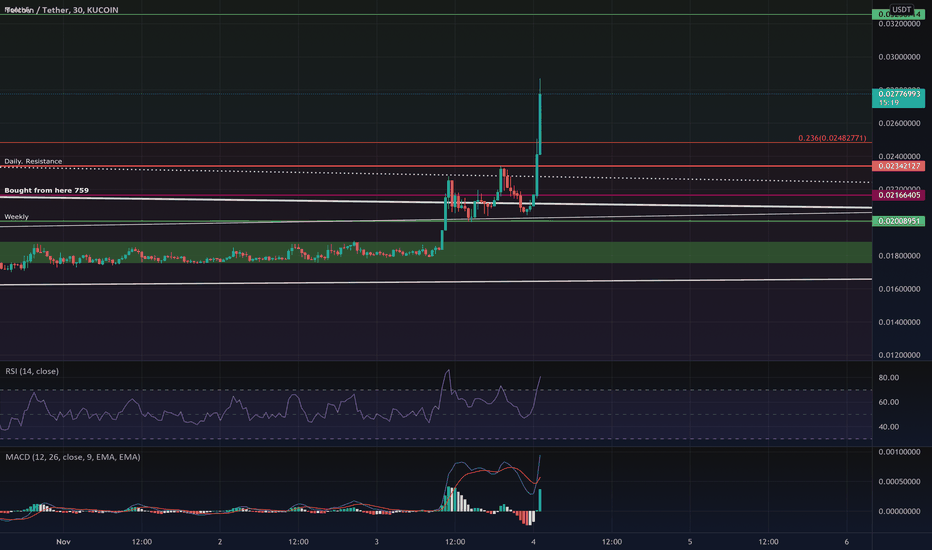The height and width of the screenshot is (550, 932).
Task: Click the MACD axis value 0.00100000
Action: click(899, 452)
